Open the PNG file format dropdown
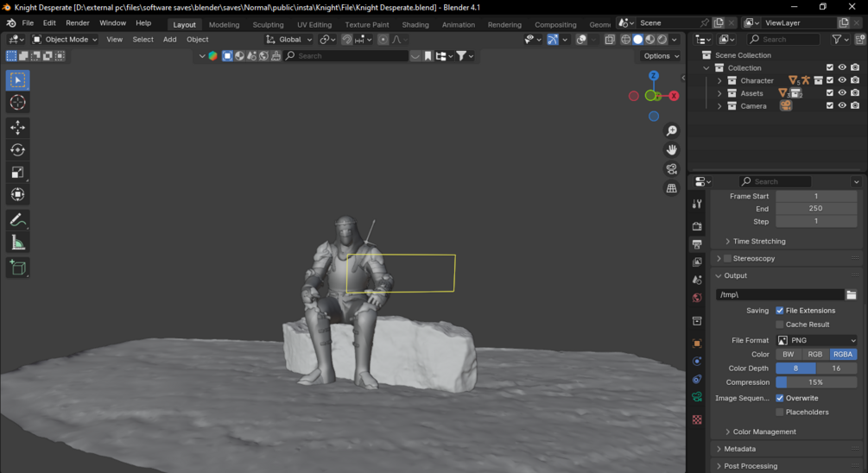The width and height of the screenshot is (868, 473). (816, 340)
